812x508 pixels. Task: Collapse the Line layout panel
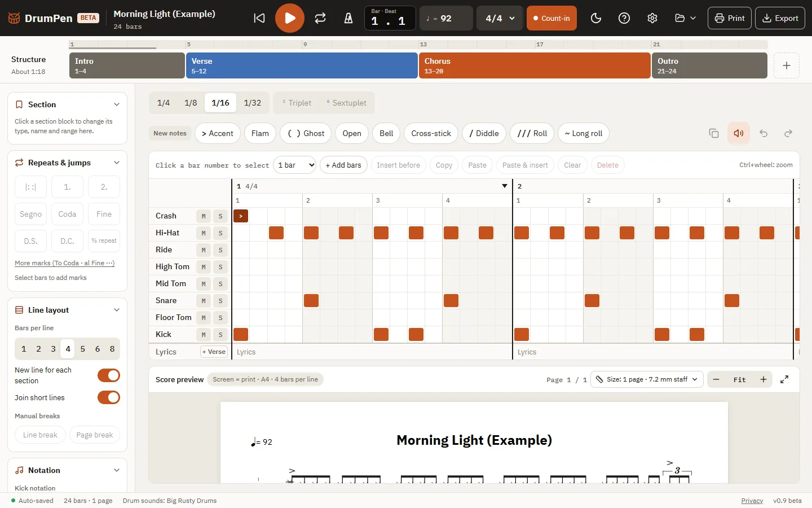click(117, 310)
